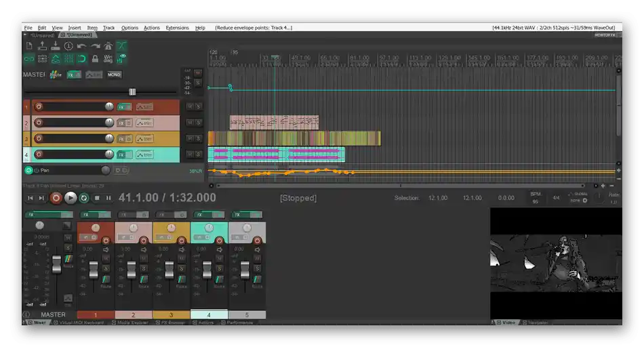The width and height of the screenshot is (644, 347).
Task: Create a new project with the toolbar icon
Action: [x=29, y=46]
